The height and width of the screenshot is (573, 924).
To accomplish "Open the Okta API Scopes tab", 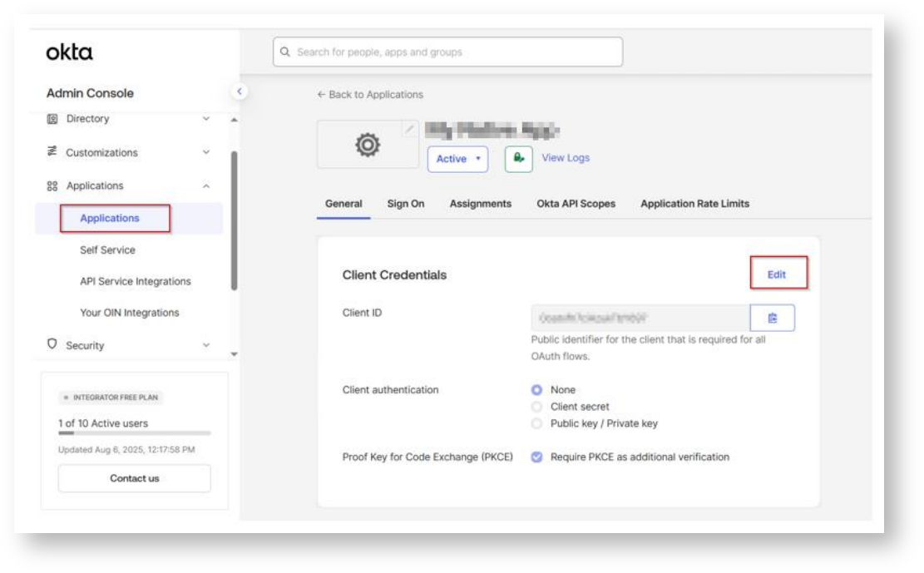I will pos(576,204).
